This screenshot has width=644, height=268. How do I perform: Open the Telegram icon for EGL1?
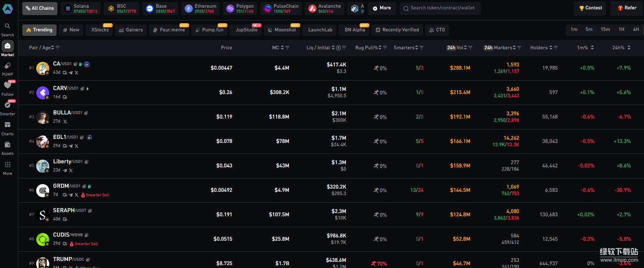(70, 146)
